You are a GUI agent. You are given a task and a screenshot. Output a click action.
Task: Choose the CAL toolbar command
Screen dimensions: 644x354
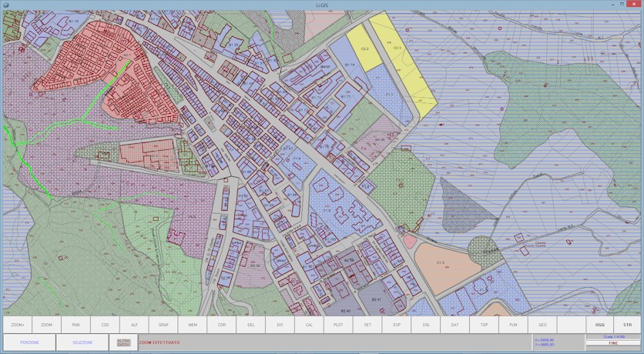(x=309, y=325)
